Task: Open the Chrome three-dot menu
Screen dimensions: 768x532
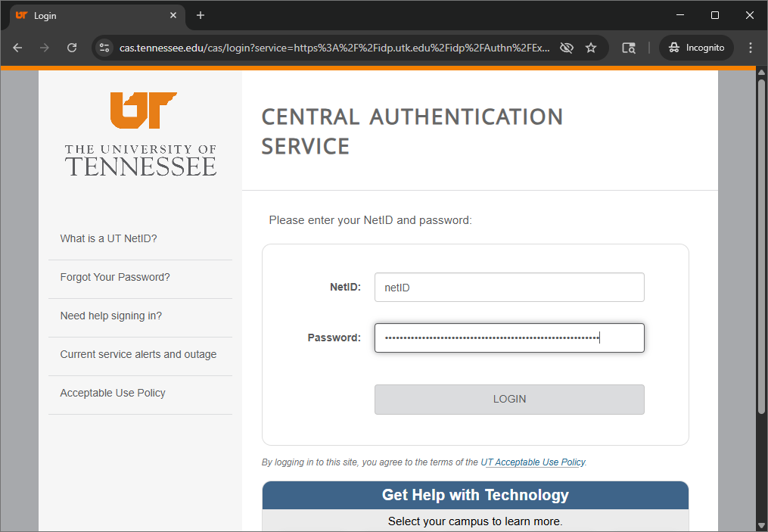Action: pos(751,48)
